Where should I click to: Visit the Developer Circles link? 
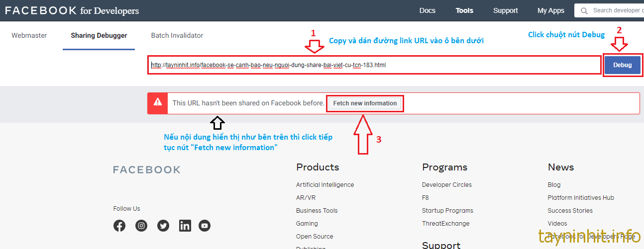[x=446, y=185]
